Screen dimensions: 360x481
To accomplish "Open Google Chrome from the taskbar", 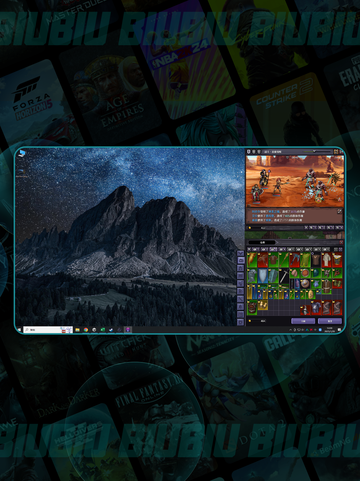I will coord(86,330).
